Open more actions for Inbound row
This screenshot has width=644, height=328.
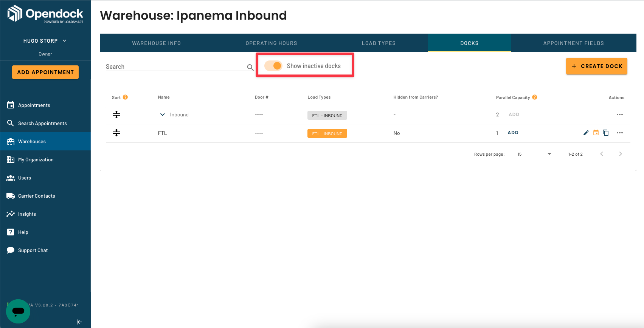620,114
